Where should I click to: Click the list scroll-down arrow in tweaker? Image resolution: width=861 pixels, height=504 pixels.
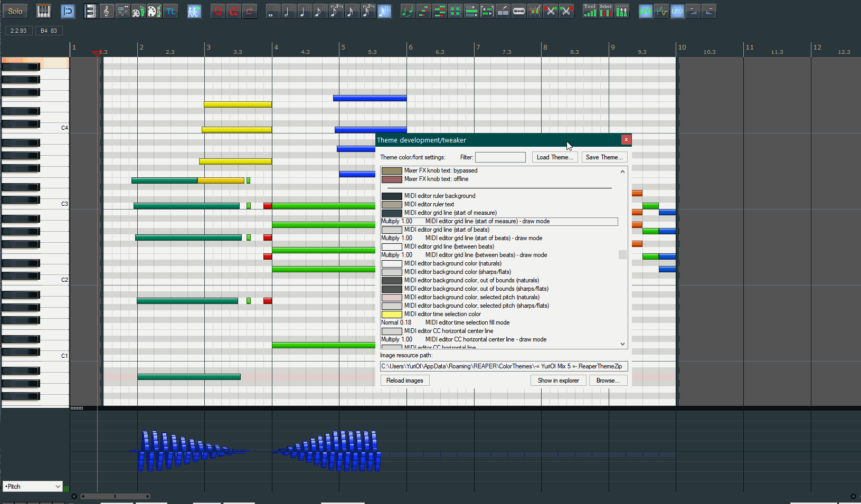[x=622, y=344]
